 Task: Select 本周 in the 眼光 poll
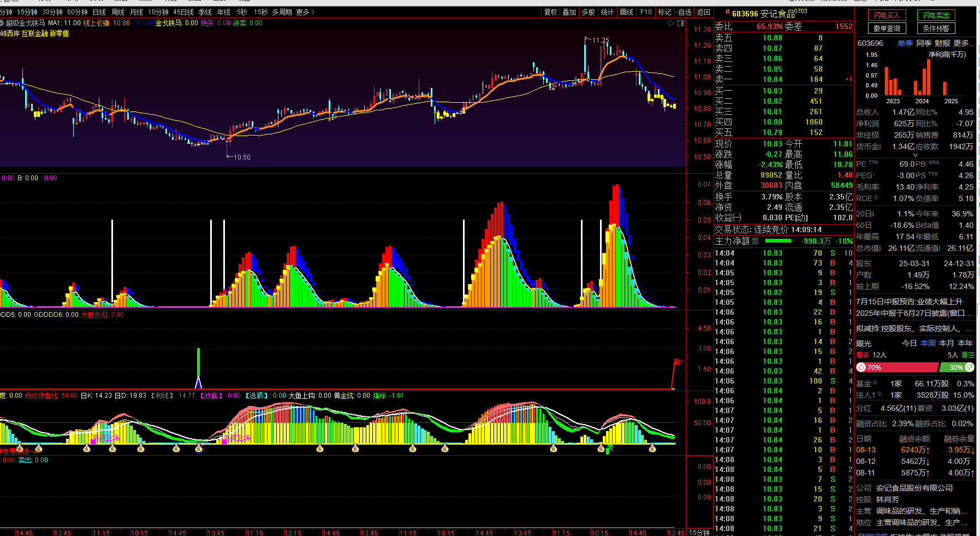click(928, 343)
